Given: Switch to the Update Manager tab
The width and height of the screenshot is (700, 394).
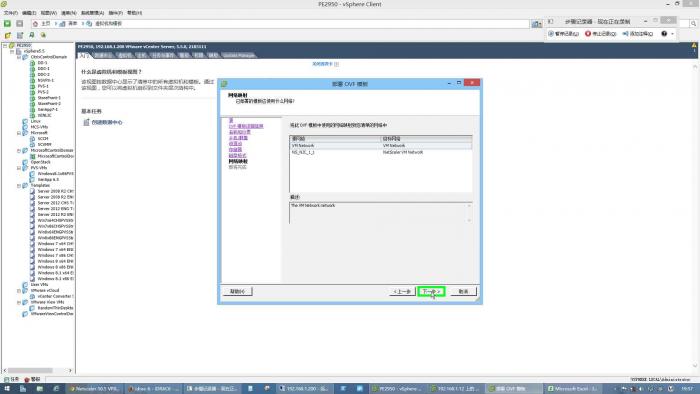Looking at the screenshot, I should point(239,55).
